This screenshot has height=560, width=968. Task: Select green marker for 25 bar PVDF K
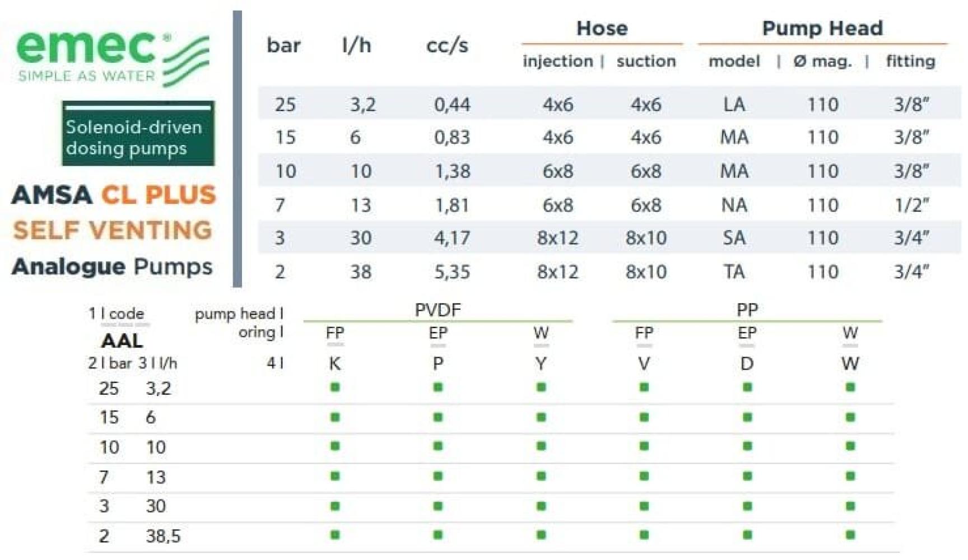[335, 387]
